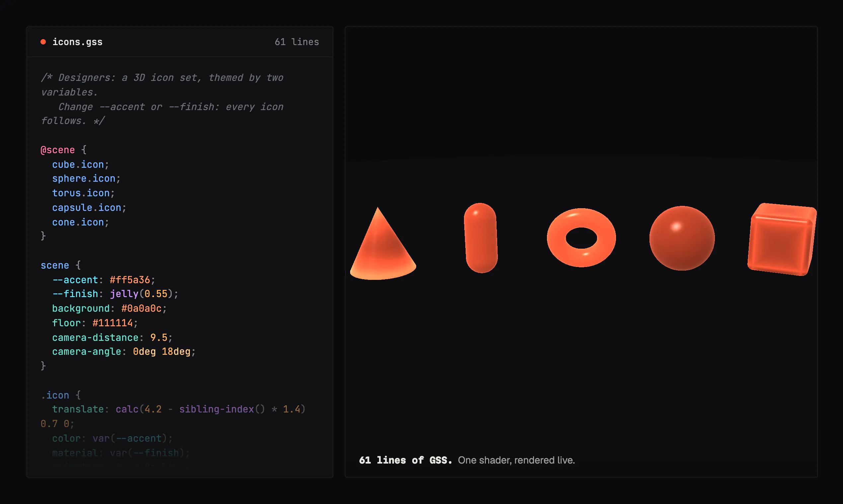The width and height of the screenshot is (843, 504).
Task: Click the orange dot beside icons.gss
Action: coord(43,42)
